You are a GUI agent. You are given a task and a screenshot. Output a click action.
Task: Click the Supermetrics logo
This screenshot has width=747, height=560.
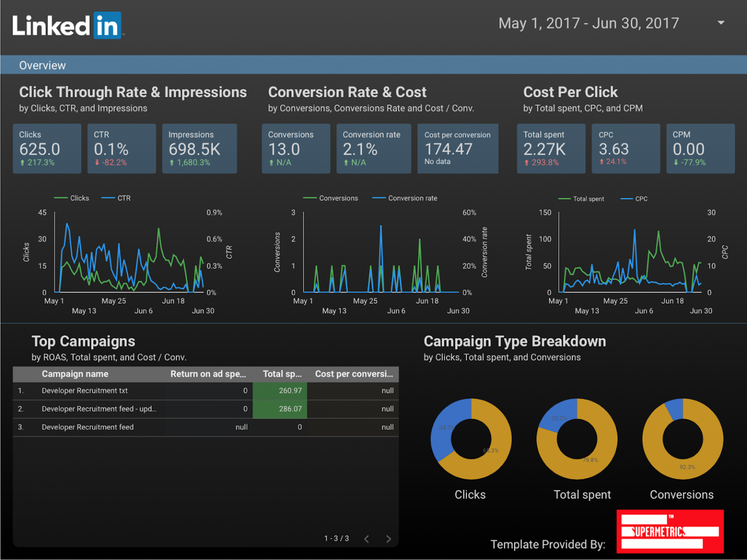click(670, 531)
